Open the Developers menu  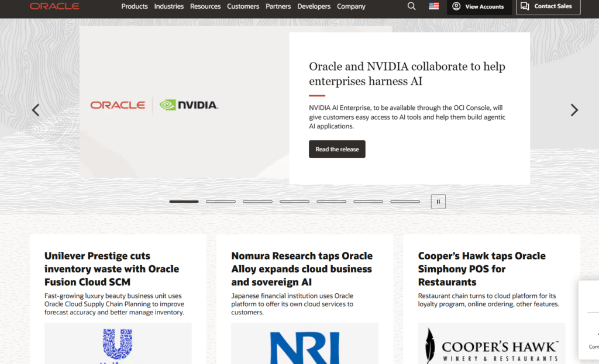coord(314,6)
